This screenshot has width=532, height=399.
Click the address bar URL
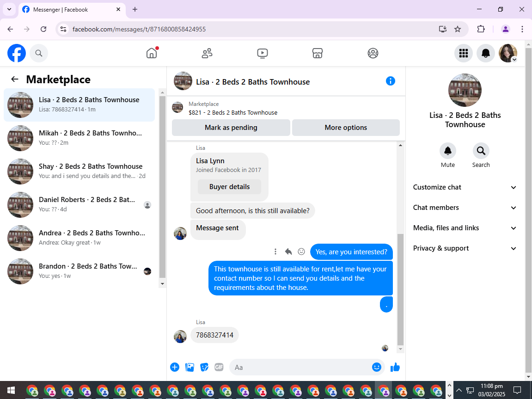[x=139, y=29]
